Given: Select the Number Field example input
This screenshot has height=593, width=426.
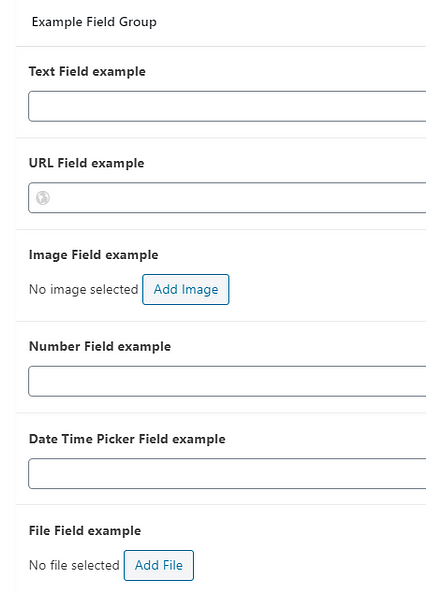Looking at the screenshot, I should [x=227, y=381].
